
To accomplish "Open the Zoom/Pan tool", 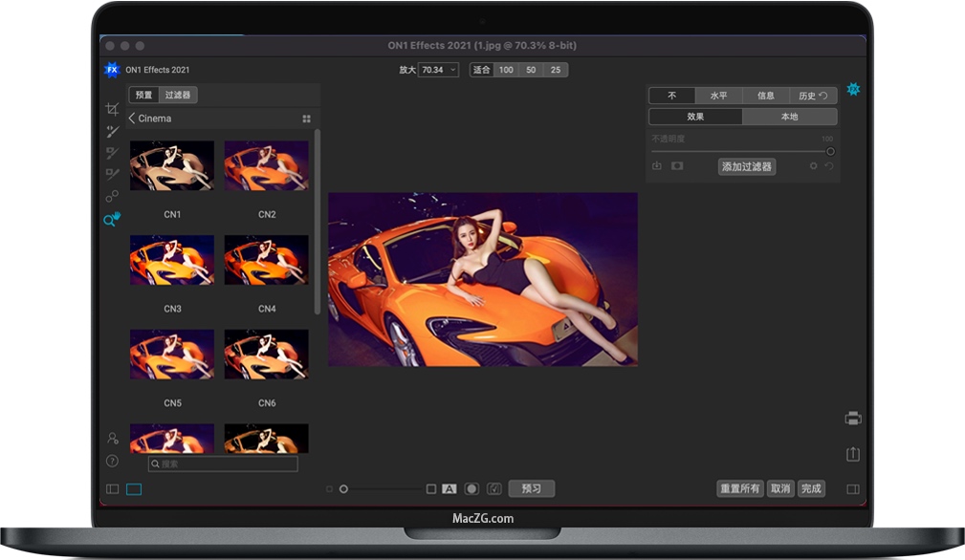I will click(112, 219).
